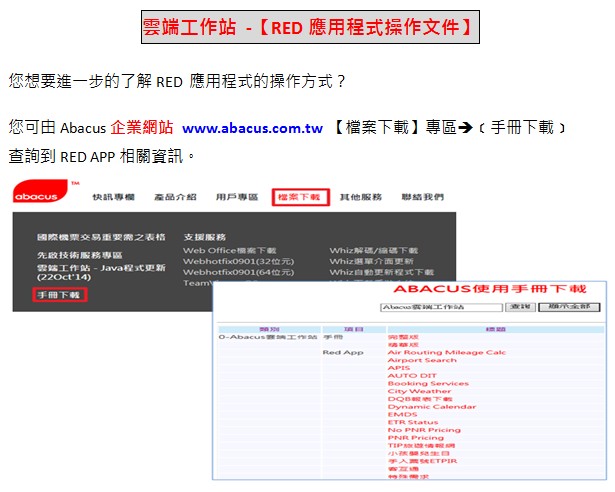Open the No PNR Pricing document
This screenshot has width=615, height=492.
423,430
